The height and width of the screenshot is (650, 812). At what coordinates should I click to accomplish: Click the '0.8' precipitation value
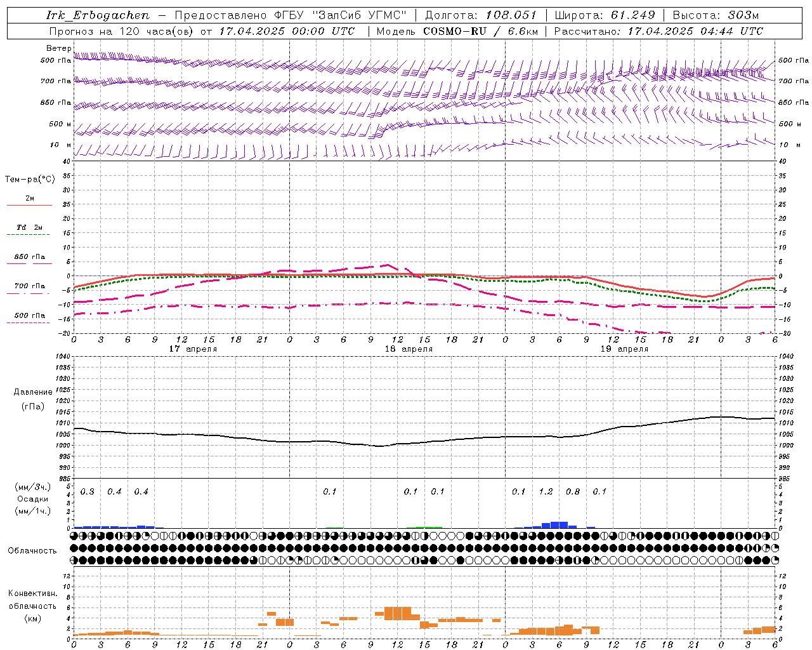tap(573, 491)
